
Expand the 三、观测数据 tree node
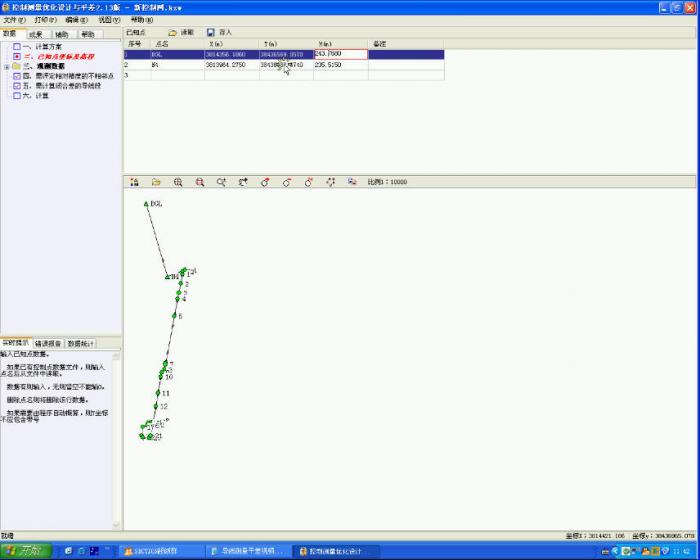(6, 67)
